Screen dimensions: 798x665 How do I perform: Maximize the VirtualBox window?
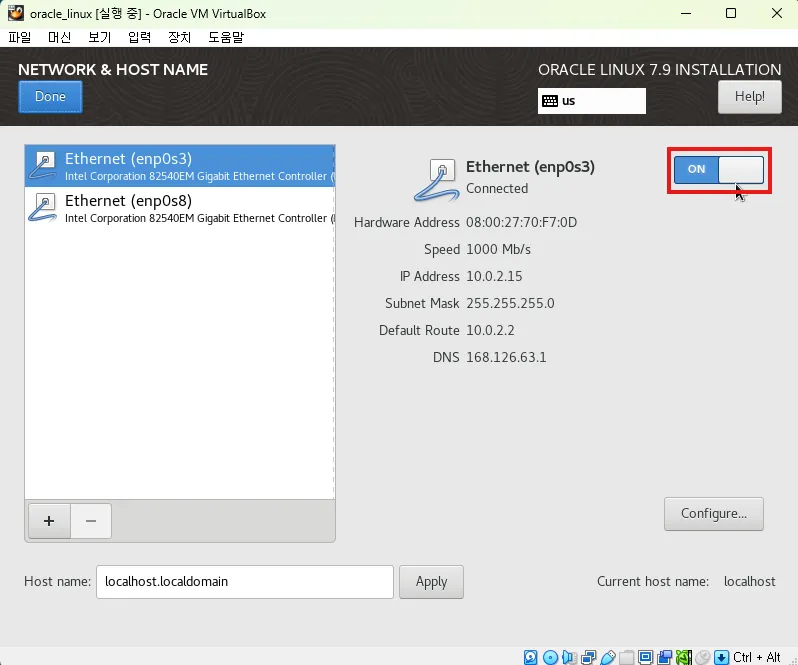point(731,13)
